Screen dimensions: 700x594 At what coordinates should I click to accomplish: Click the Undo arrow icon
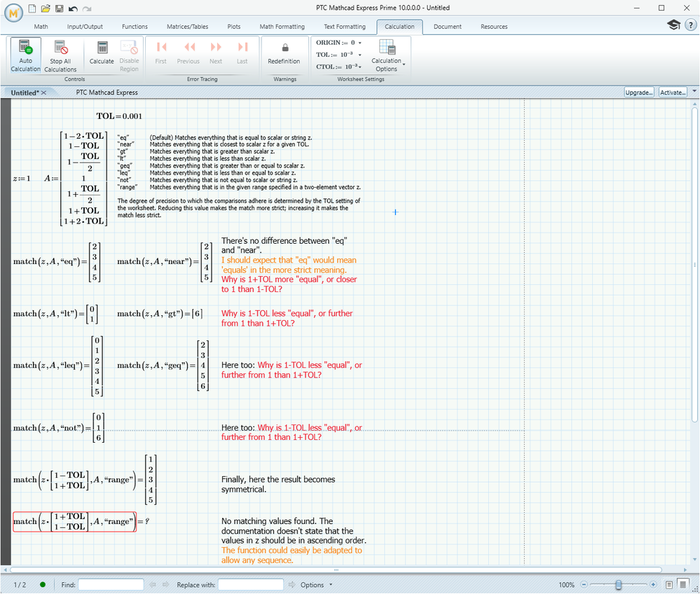coord(72,8)
